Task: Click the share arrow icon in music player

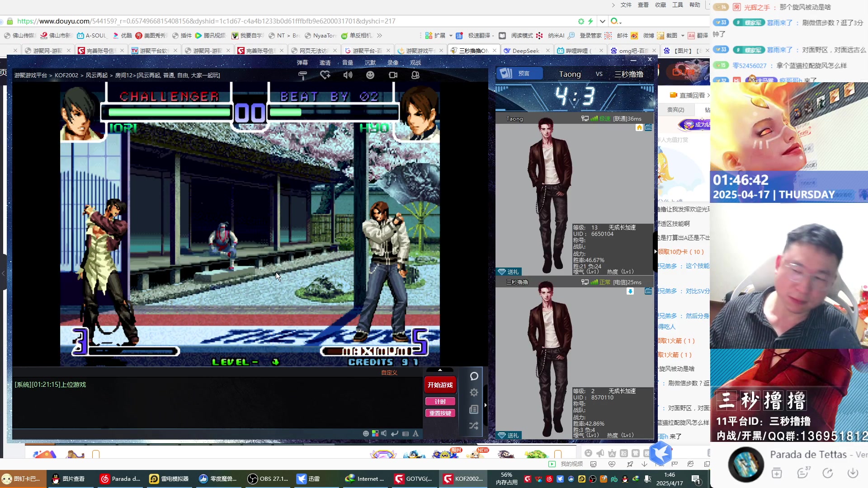Action: [828, 473]
